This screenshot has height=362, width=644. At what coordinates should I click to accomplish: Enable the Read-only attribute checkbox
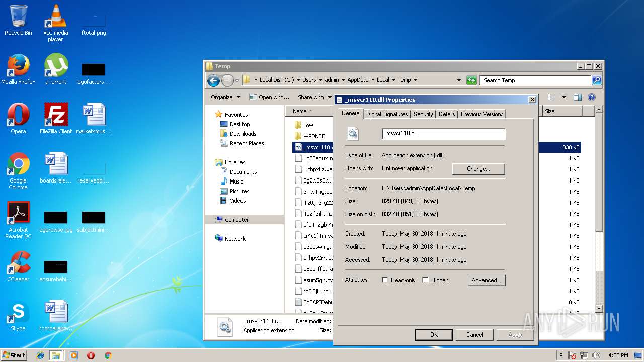(x=385, y=280)
